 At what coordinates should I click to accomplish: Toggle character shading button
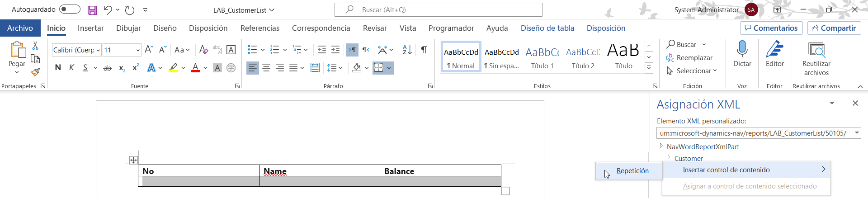(217, 68)
